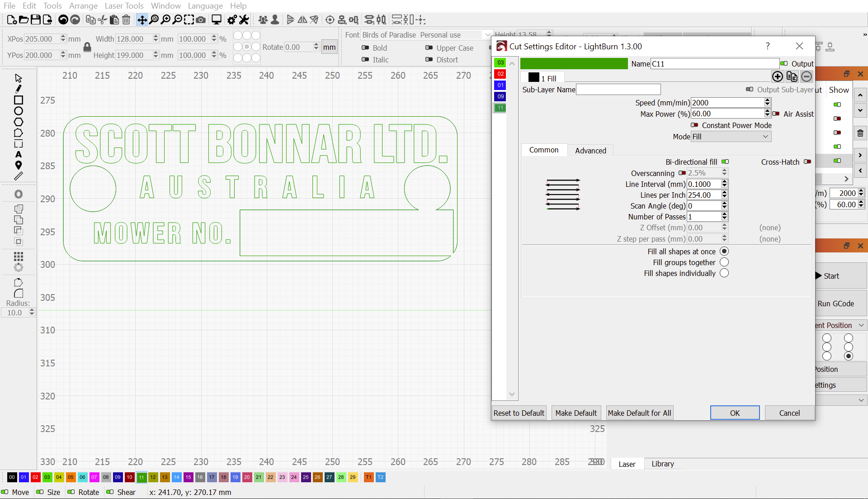Image resolution: width=868 pixels, height=499 pixels.
Task: Click the Camera capture icon in the toolbar
Action: pyautogui.click(x=201, y=20)
